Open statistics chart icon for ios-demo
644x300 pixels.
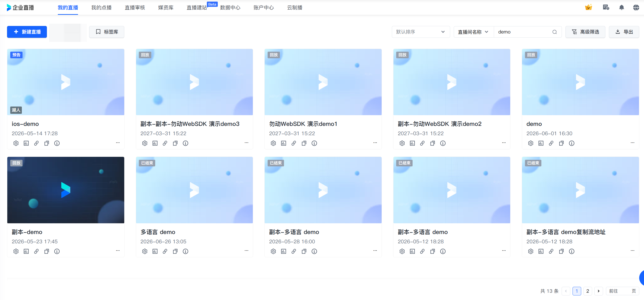(x=26, y=143)
